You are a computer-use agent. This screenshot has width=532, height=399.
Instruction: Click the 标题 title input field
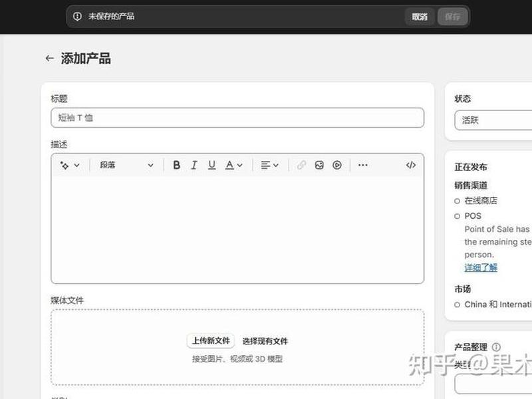coord(237,118)
